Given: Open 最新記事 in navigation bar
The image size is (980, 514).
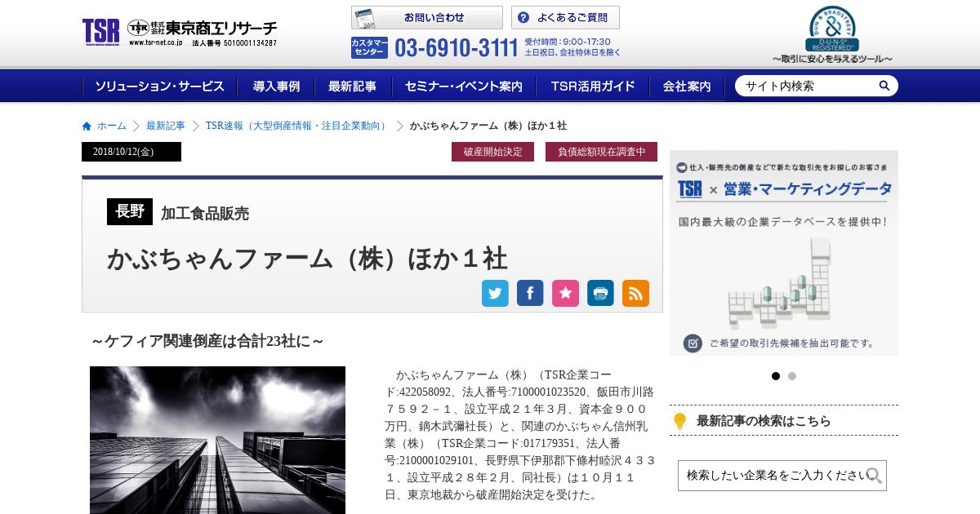Looking at the screenshot, I should coord(352,86).
